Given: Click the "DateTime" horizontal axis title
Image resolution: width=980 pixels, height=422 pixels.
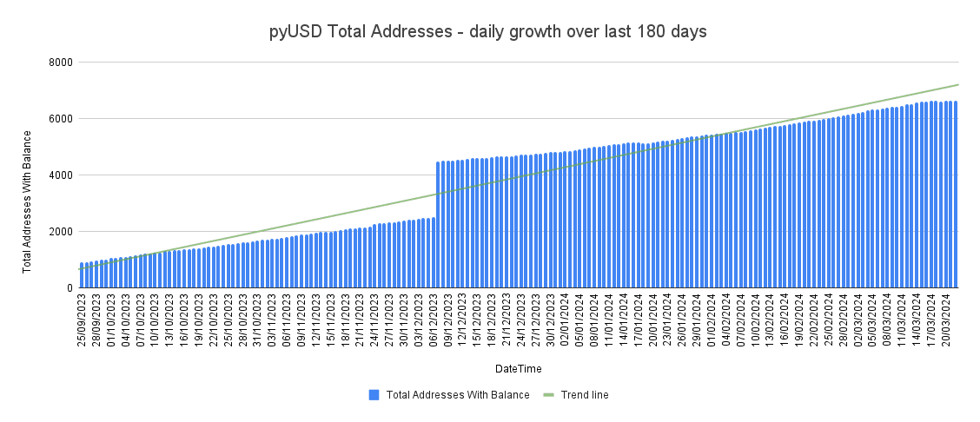Looking at the screenshot, I should pyautogui.click(x=519, y=369).
